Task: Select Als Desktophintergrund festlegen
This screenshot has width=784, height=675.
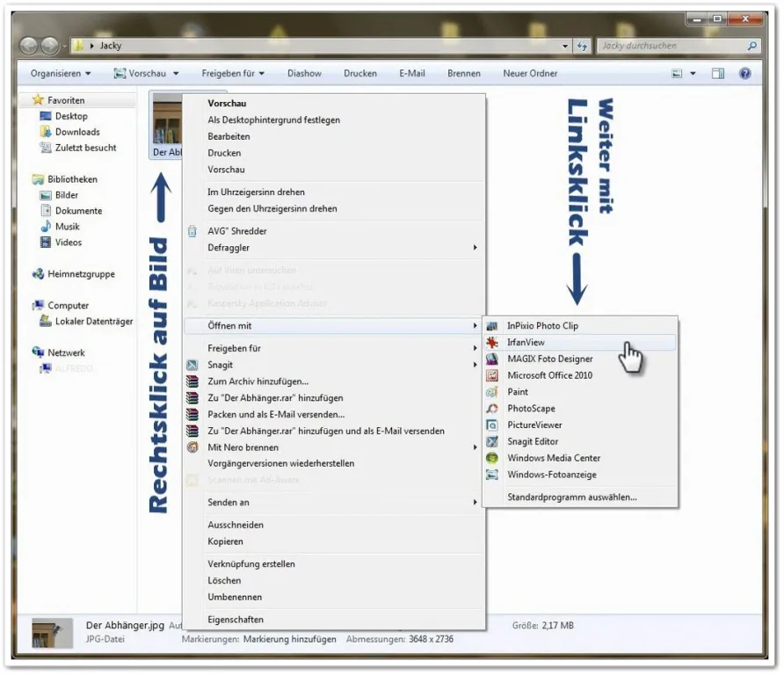Action: [334, 120]
